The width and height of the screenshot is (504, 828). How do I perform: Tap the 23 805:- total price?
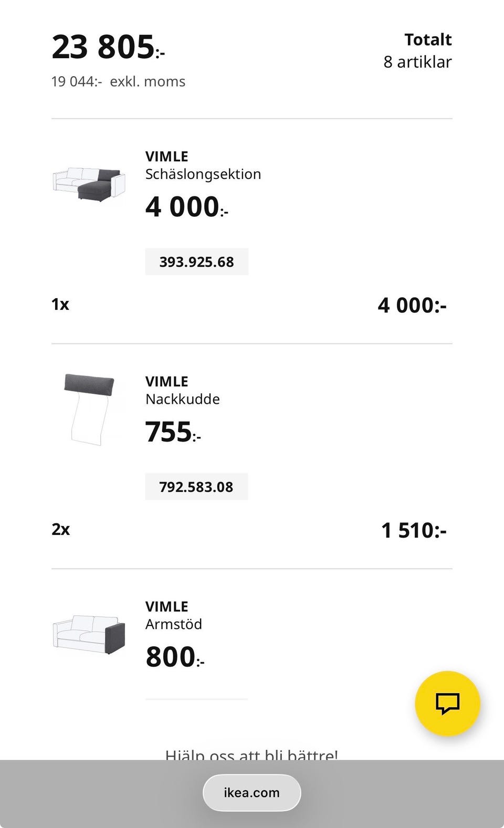tap(108, 47)
